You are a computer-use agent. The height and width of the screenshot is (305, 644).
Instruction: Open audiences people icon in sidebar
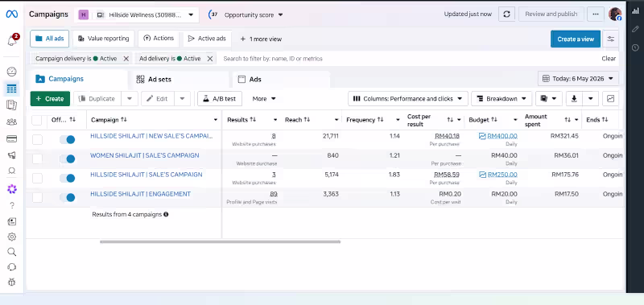[12, 122]
